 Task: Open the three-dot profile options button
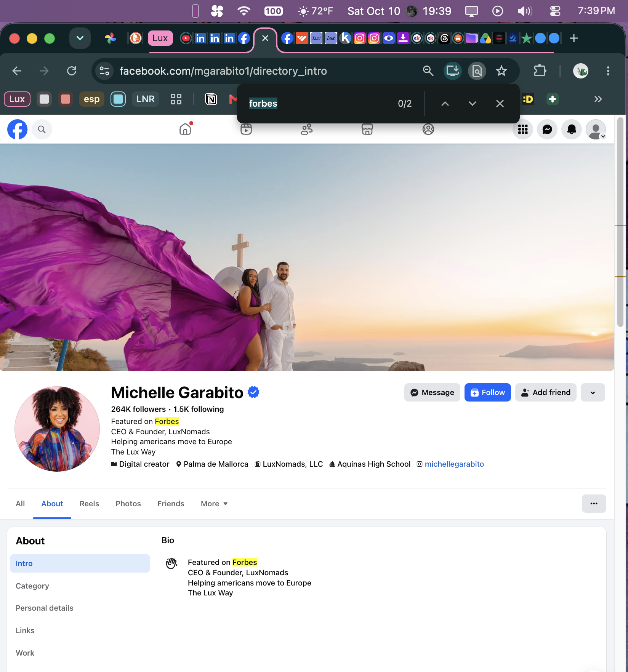point(594,504)
